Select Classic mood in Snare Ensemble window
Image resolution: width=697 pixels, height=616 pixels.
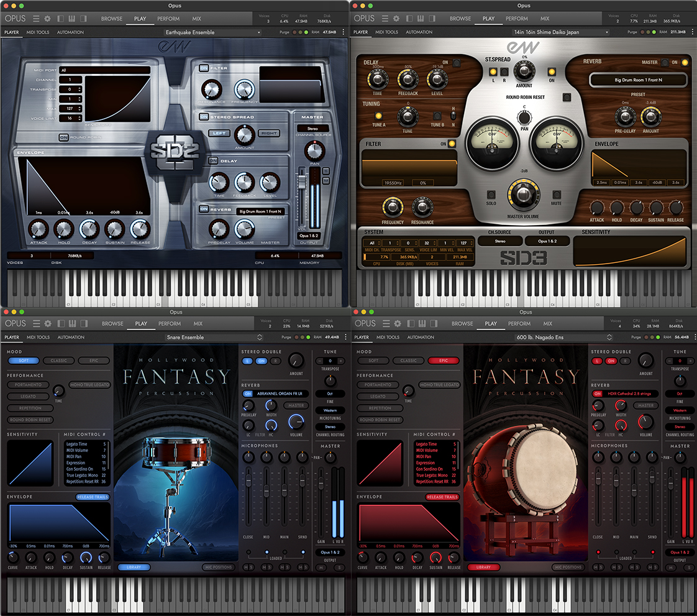[x=58, y=361]
